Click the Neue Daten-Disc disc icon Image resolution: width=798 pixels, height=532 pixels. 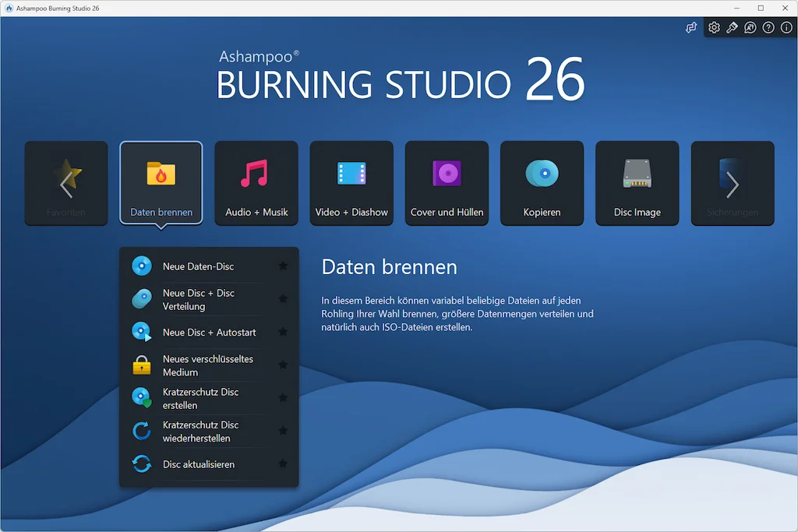pyautogui.click(x=142, y=266)
